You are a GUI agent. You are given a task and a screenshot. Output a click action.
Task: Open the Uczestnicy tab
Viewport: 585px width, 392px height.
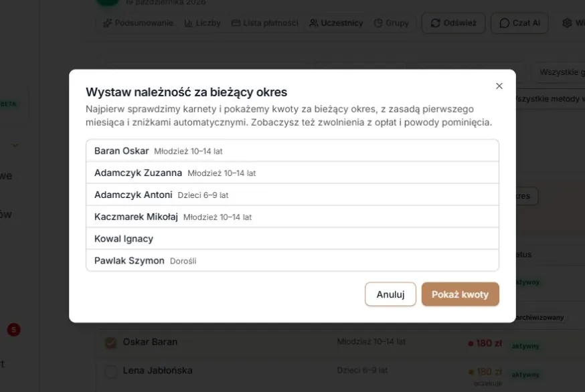coord(336,23)
